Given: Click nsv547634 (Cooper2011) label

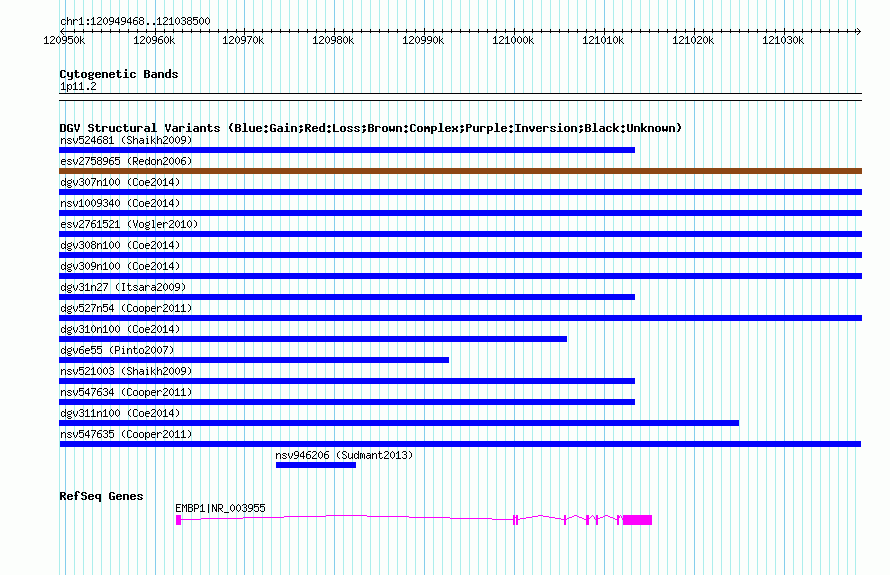Looking at the screenshot, I should tap(126, 392).
